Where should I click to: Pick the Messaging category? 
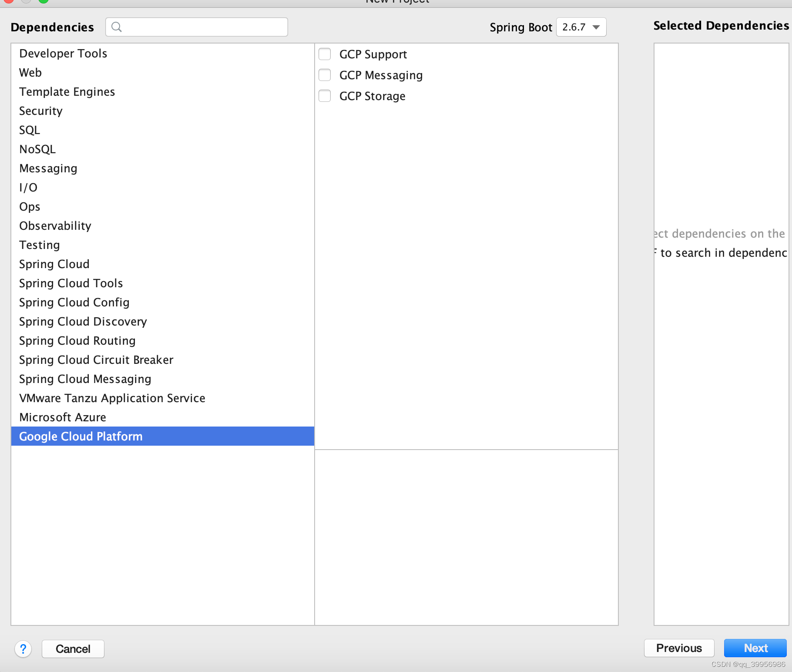(163, 168)
